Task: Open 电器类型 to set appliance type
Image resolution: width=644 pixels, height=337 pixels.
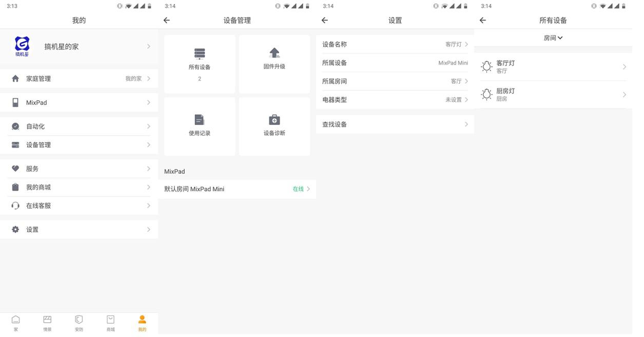Action: [x=394, y=99]
